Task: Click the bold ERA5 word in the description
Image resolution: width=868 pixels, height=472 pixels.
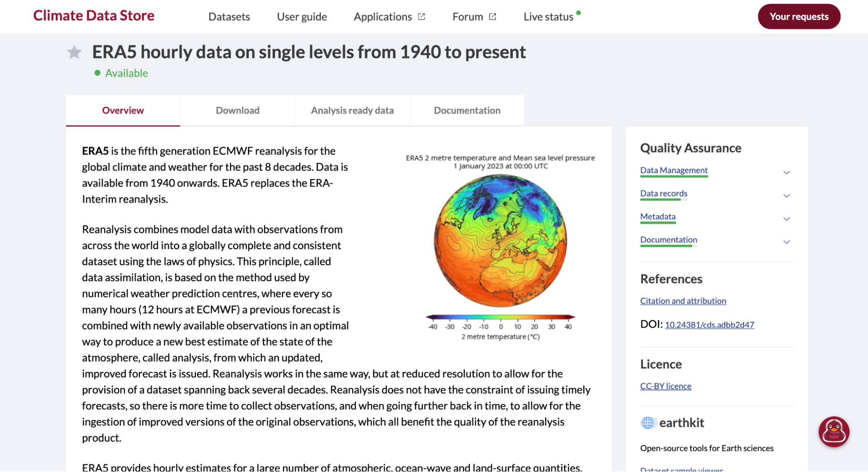Action: [x=95, y=151]
